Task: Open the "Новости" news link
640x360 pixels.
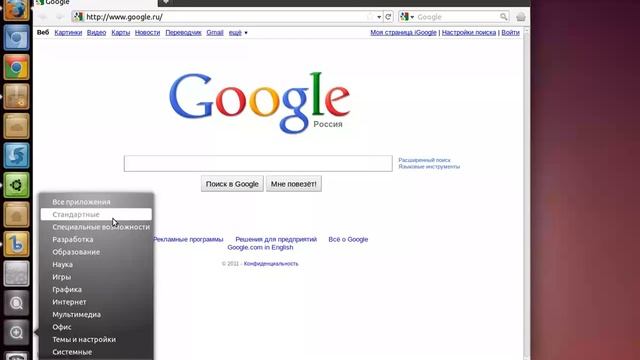Action: point(147,33)
